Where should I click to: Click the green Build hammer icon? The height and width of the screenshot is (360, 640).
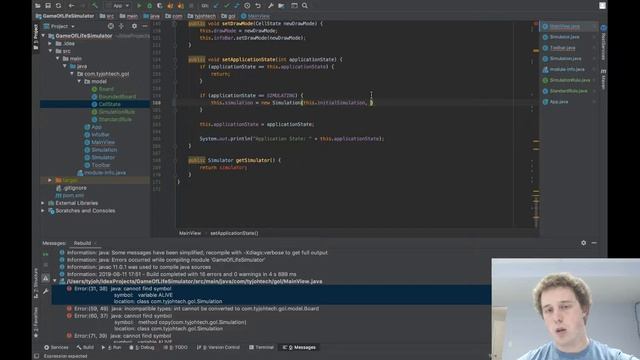95,6
